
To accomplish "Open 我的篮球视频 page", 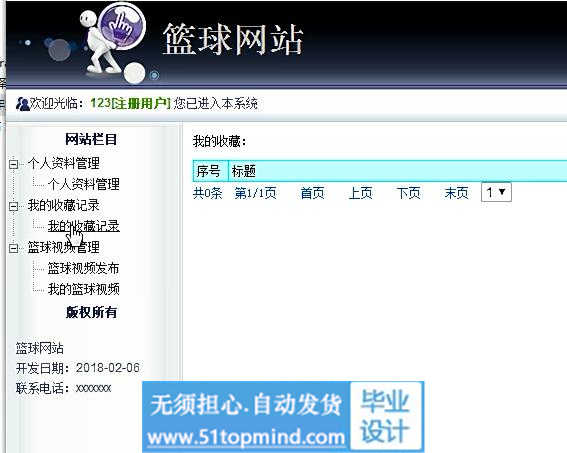I will point(84,289).
